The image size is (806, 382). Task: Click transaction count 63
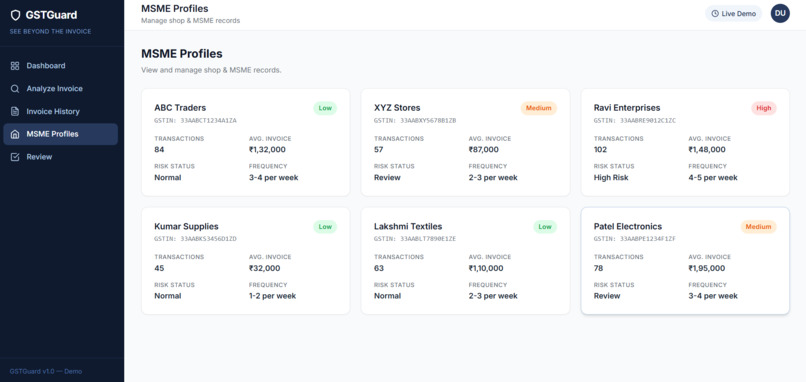tap(379, 268)
